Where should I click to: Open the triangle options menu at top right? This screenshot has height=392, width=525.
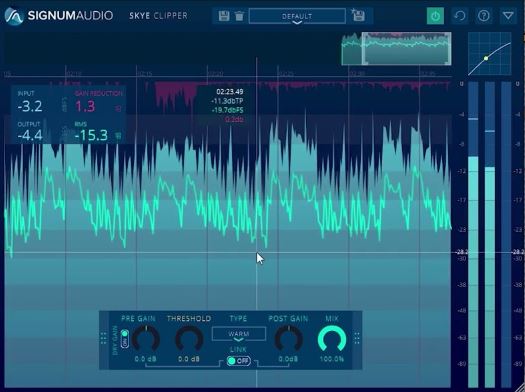(508, 16)
